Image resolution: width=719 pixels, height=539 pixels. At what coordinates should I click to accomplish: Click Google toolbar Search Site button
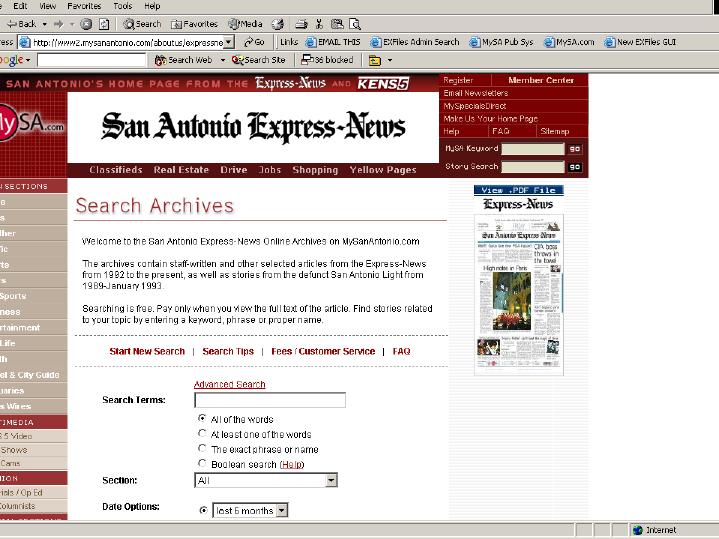[x=259, y=60]
